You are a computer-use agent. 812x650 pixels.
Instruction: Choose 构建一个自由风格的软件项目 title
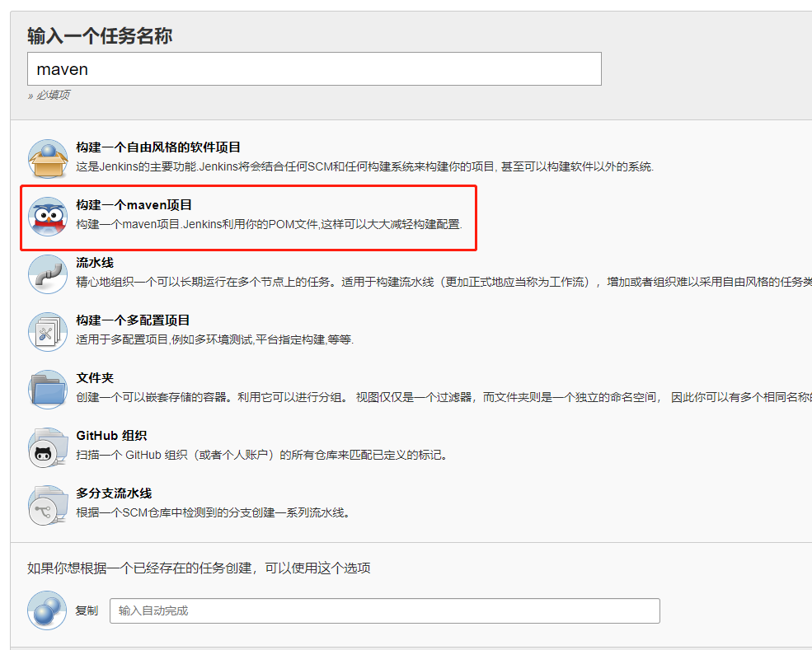tap(158, 147)
